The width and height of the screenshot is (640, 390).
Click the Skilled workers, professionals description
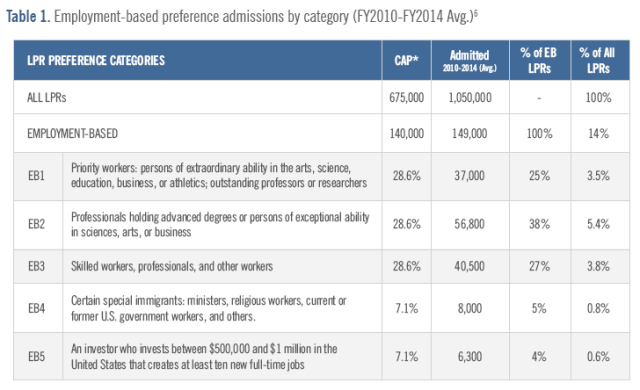pyautogui.click(x=172, y=266)
